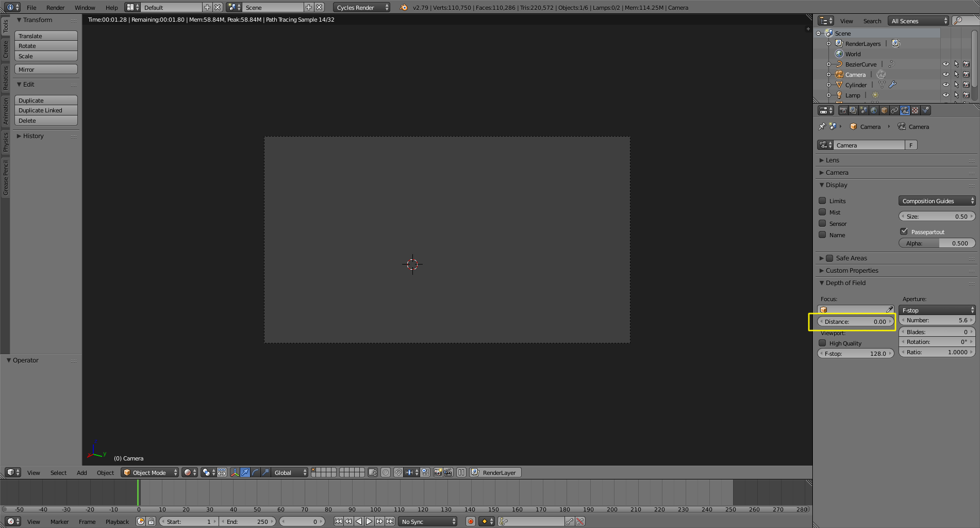This screenshot has height=528, width=980.
Task: Enable the Mist checkbox
Action: [x=822, y=212]
